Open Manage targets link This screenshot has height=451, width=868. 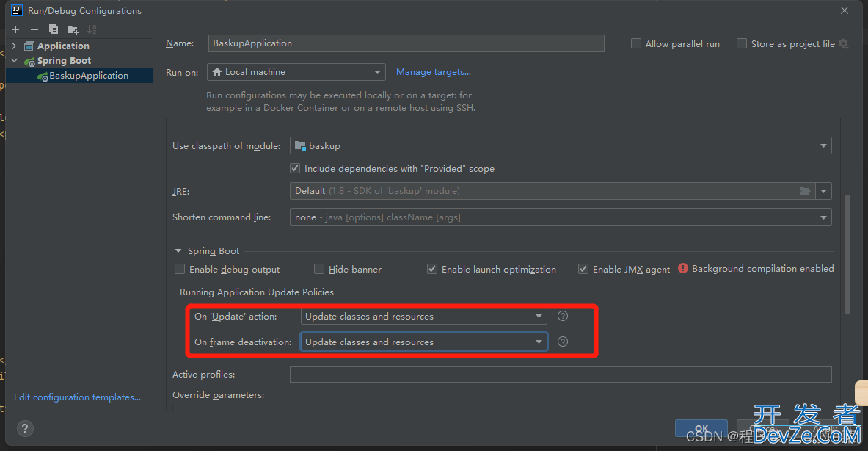click(434, 72)
